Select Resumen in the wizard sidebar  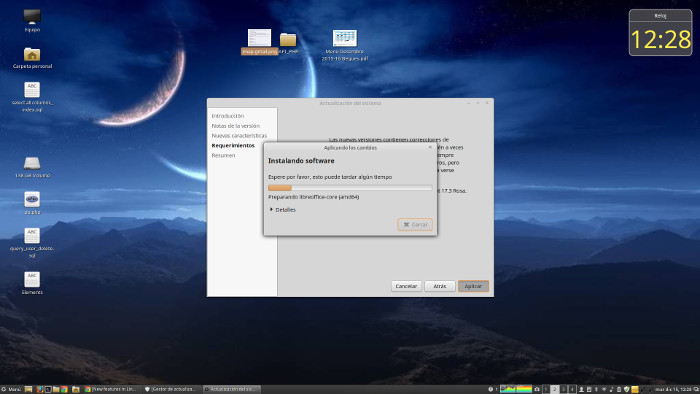223,155
